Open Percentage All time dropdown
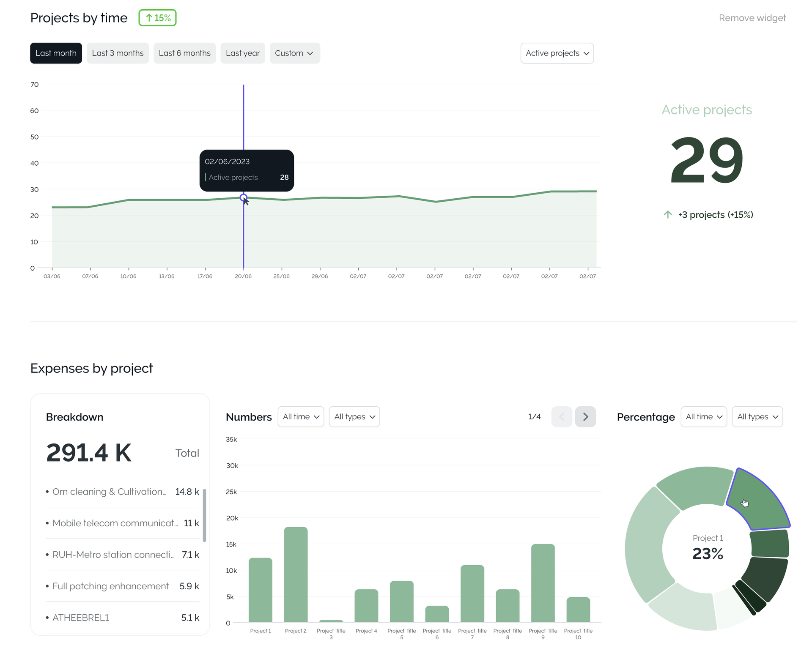Screen dimensions: 812x651 coord(704,417)
